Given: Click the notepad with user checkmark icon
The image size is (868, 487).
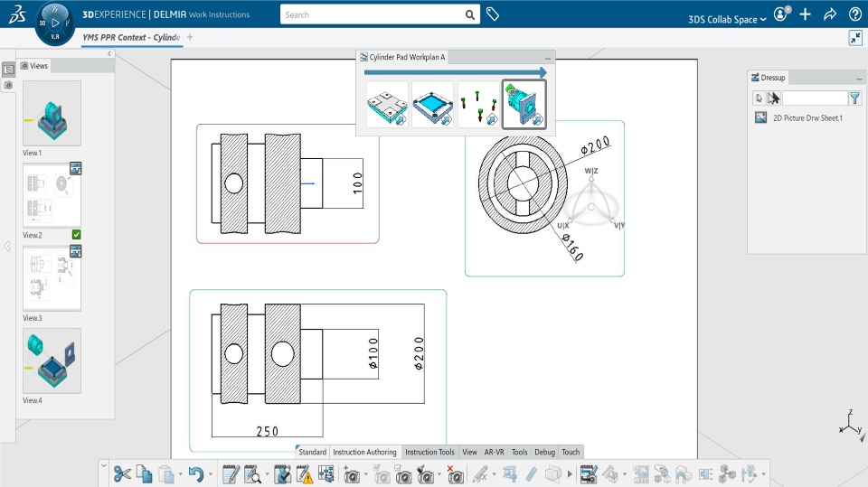Looking at the screenshot, I should (x=282, y=474).
